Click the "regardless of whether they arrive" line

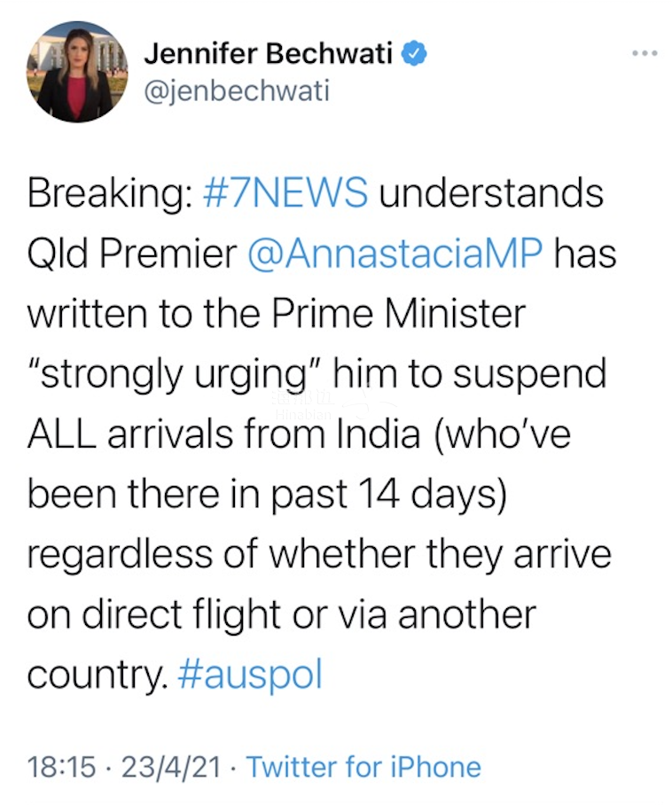(x=319, y=555)
